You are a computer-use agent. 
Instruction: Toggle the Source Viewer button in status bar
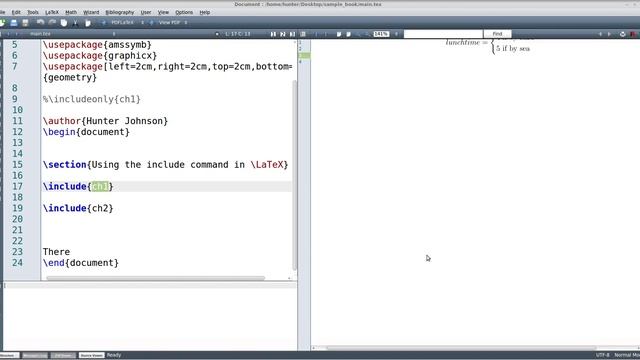click(91, 356)
